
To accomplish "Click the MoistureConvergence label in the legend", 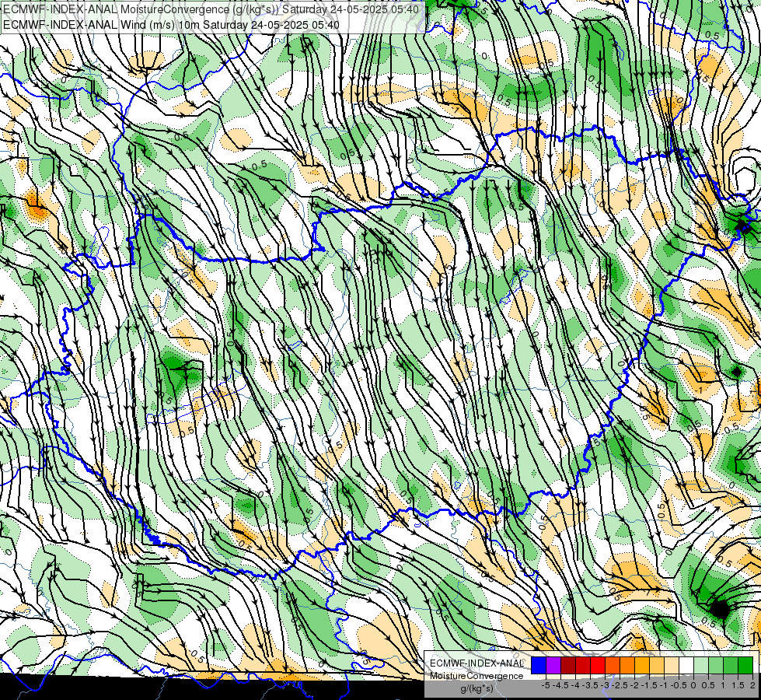I will tap(476, 676).
